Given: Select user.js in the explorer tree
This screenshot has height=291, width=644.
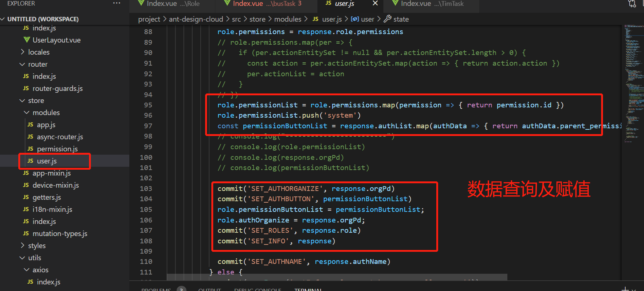Looking at the screenshot, I should pos(47,161).
